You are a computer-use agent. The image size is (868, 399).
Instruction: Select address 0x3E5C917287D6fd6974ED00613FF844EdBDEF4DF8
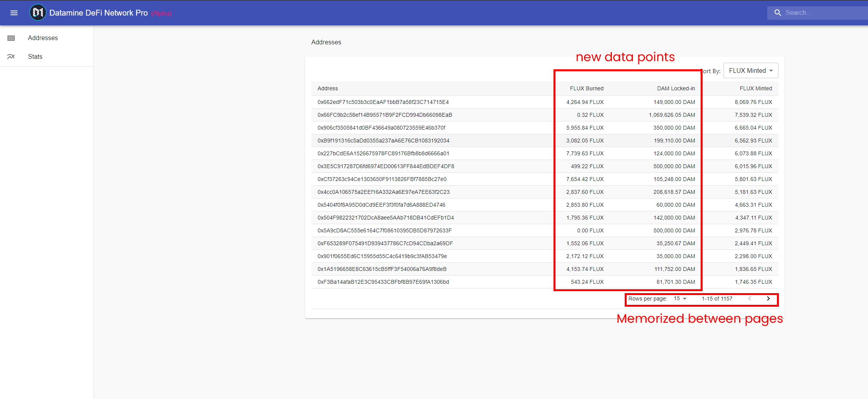386,166
